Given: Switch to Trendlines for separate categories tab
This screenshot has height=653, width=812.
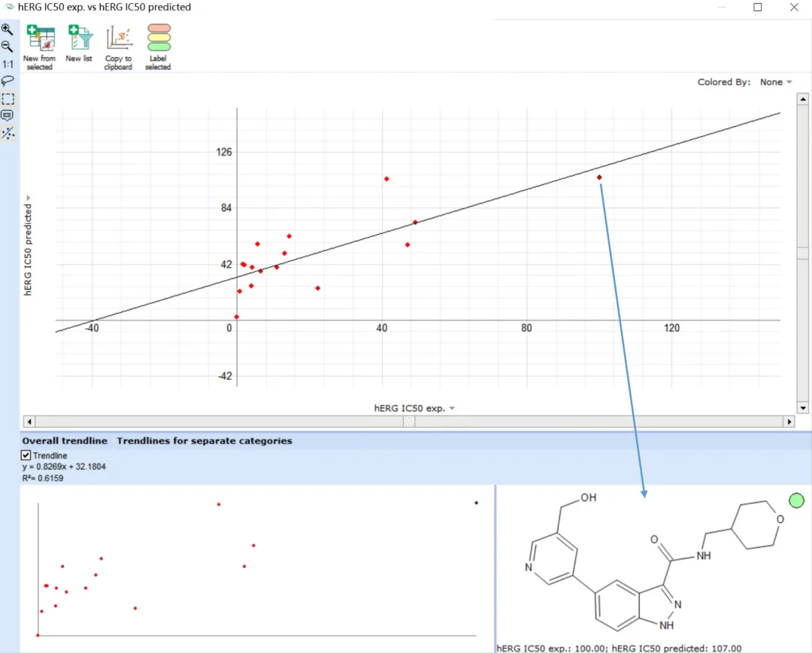Looking at the screenshot, I should coord(205,441).
